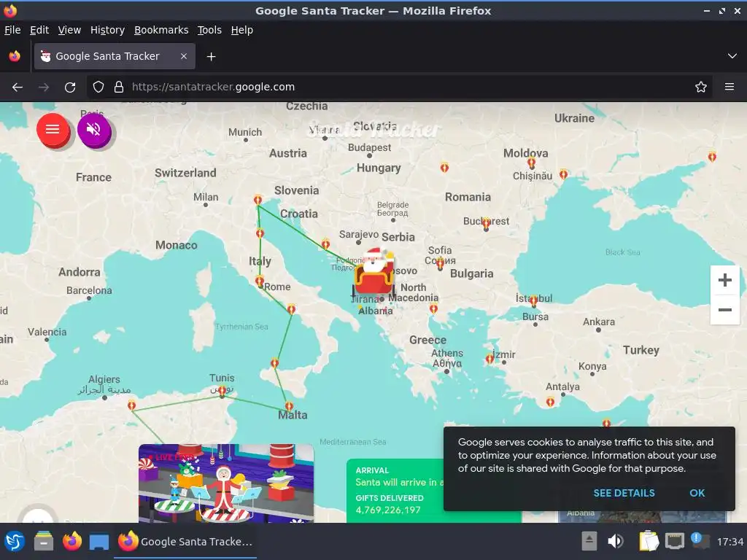Image resolution: width=747 pixels, height=560 pixels.
Task: Click the green Arrival info card
Action: 395,491
